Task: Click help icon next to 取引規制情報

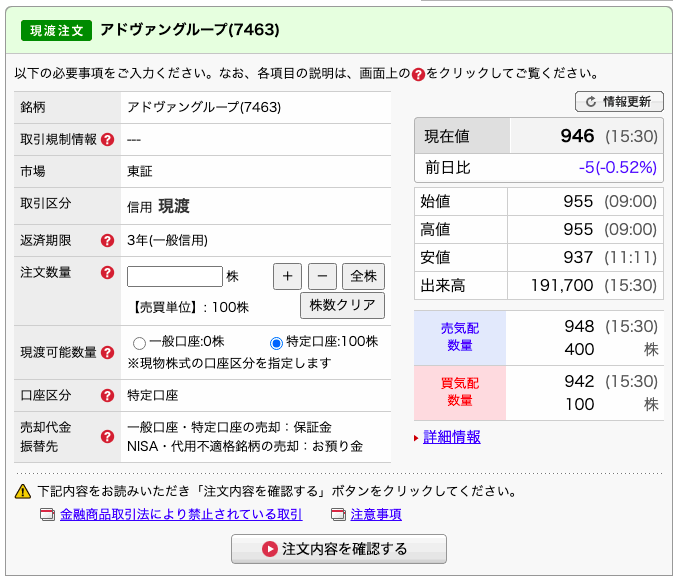Action: [x=107, y=140]
